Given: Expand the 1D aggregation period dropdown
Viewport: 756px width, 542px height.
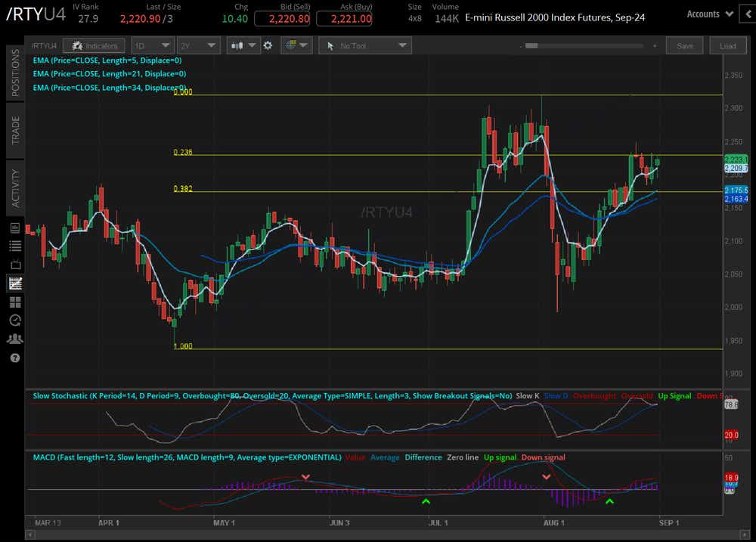Looking at the screenshot, I should pyautogui.click(x=152, y=46).
